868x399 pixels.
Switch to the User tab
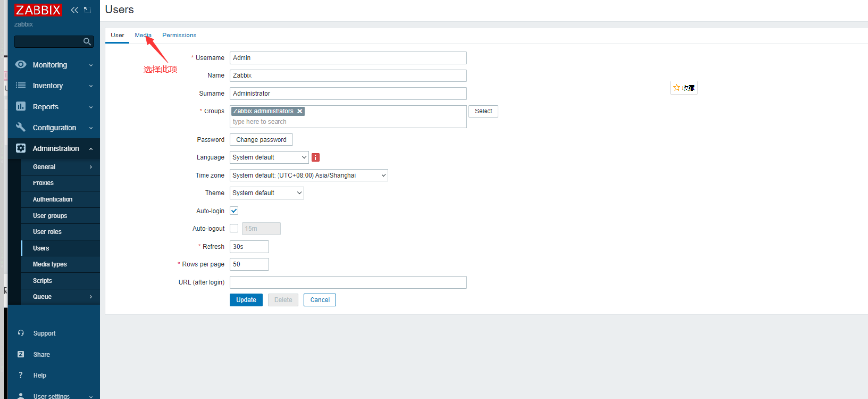point(117,35)
